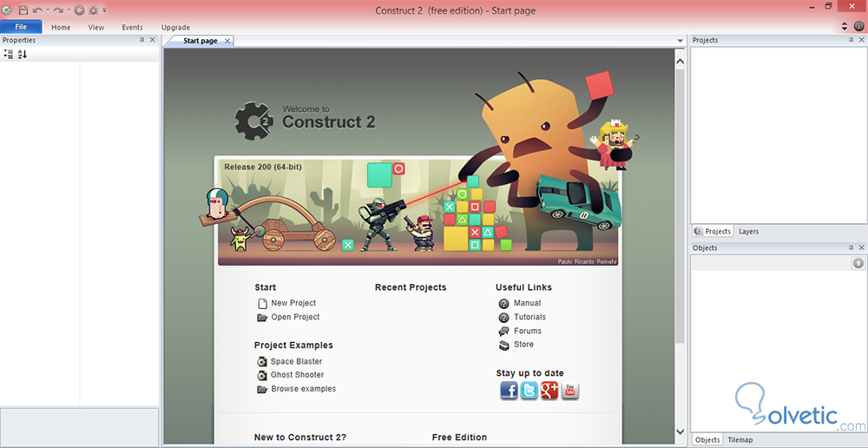Viewport: 868px width, 448px height.
Task: Pin the Projects panel
Action: (x=851, y=40)
